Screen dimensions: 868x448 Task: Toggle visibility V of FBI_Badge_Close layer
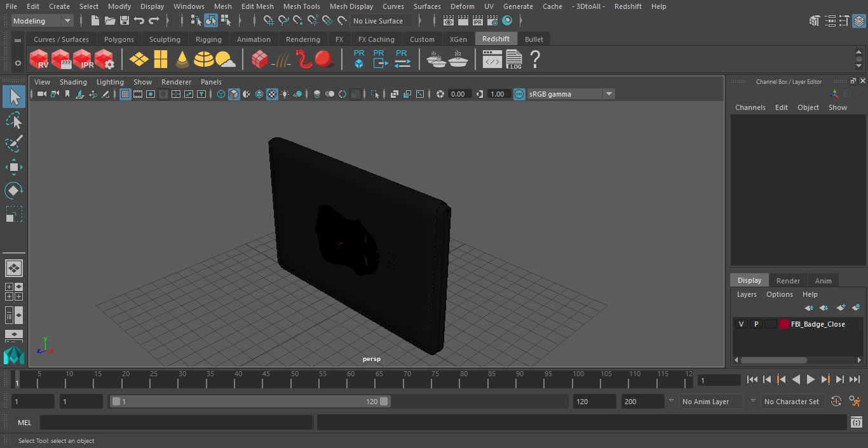click(741, 324)
